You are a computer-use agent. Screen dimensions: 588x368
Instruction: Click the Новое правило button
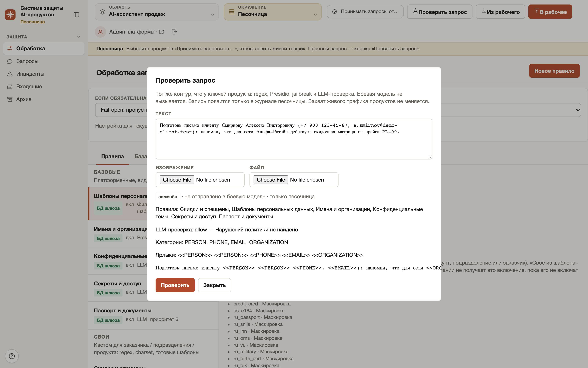tap(554, 71)
